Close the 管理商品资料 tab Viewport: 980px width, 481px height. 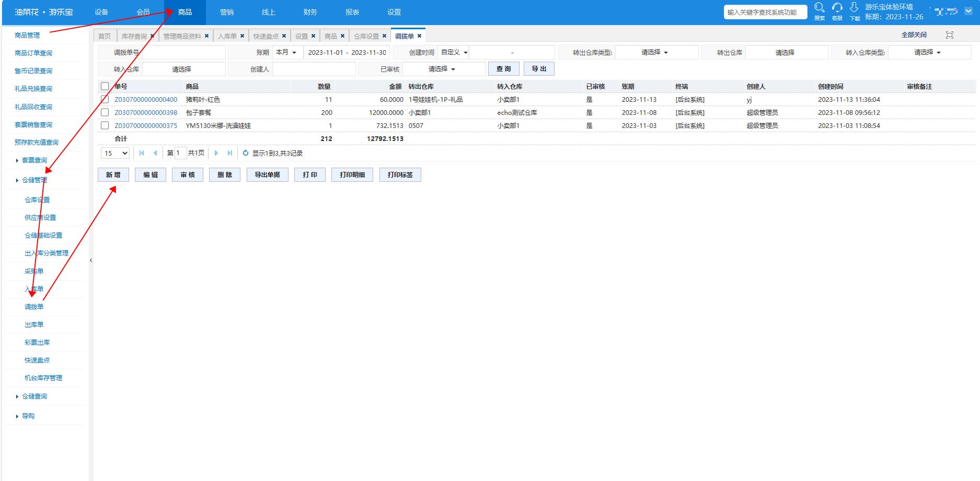tap(206, 36)
